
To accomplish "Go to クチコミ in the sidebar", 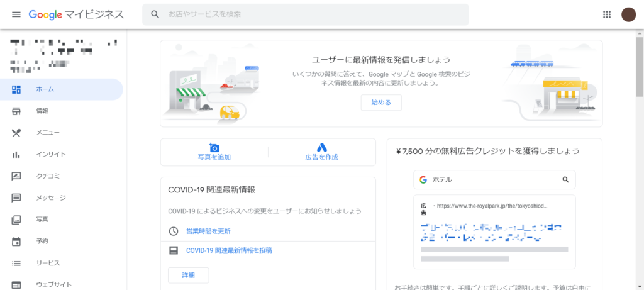I will tap(62, 176).
